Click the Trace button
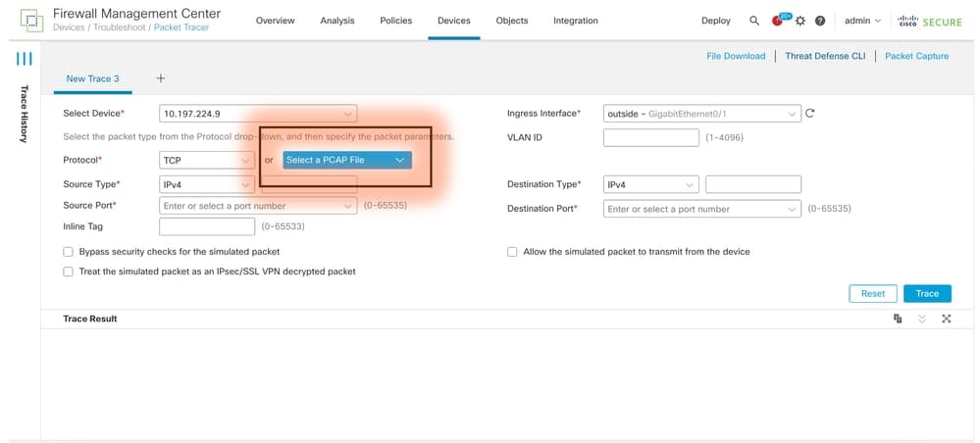The width and height of the screenshot is (980, 443). tap(927, 294)
